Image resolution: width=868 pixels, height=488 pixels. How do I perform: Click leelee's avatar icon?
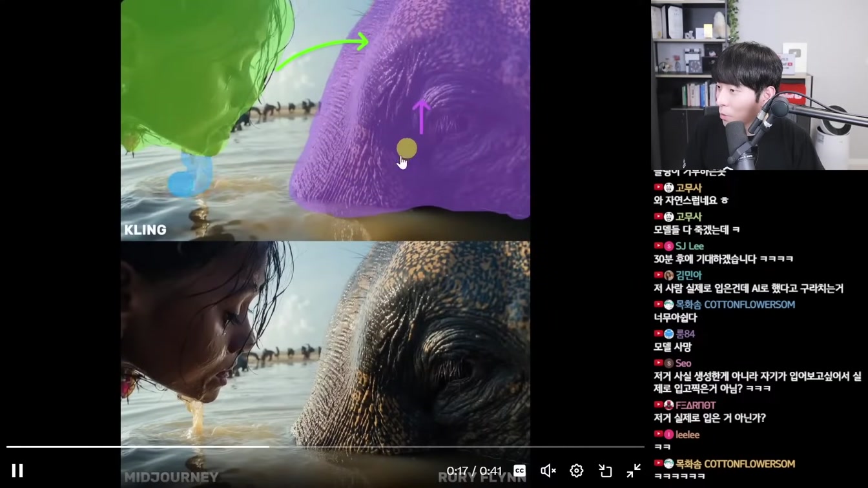click(668, 434)
